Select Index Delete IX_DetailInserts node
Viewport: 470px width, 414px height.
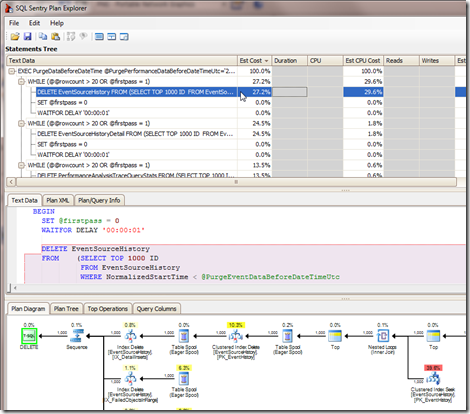pos(130,336)
